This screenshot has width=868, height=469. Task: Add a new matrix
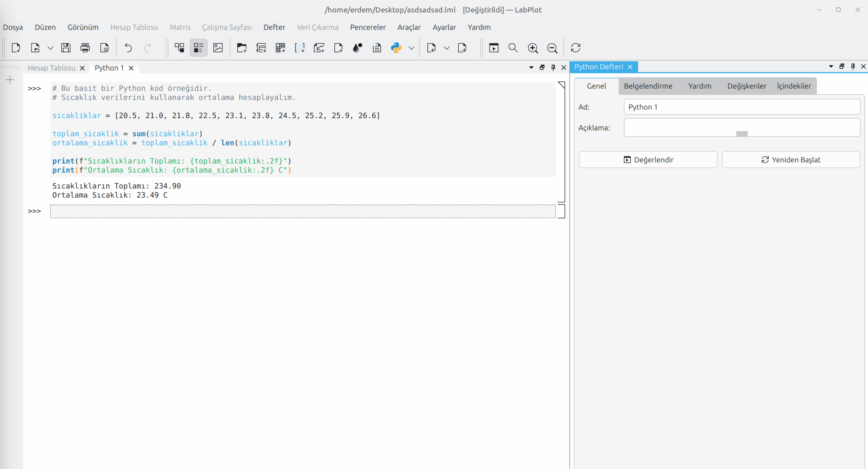tap(300, 48)
